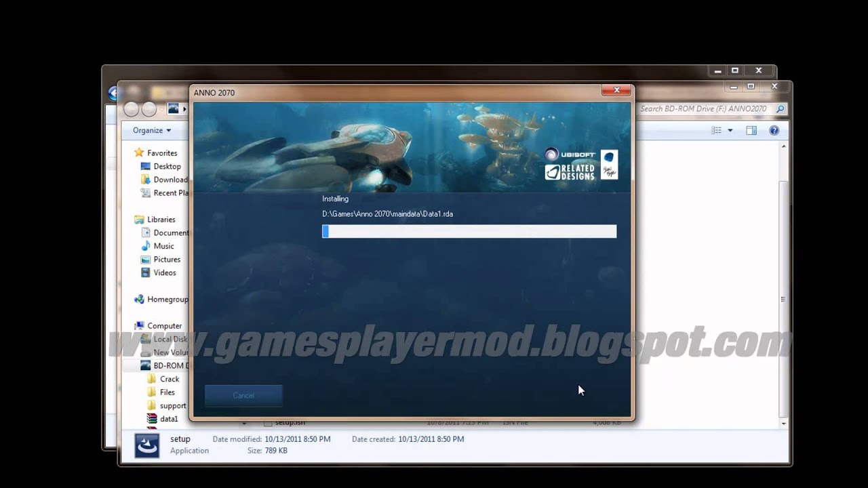Click the Libraries folder icon
The width and height of the screenshot is (868, 488).
139,220
